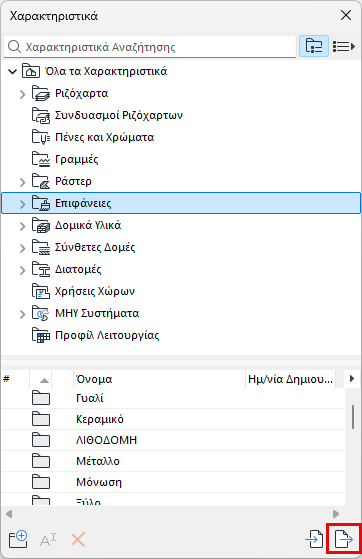Click the rename attribute icon

pos(48,540)
